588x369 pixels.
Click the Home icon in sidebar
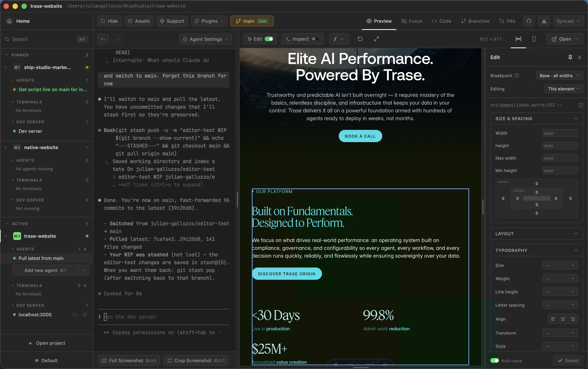(x=9, y=21)
